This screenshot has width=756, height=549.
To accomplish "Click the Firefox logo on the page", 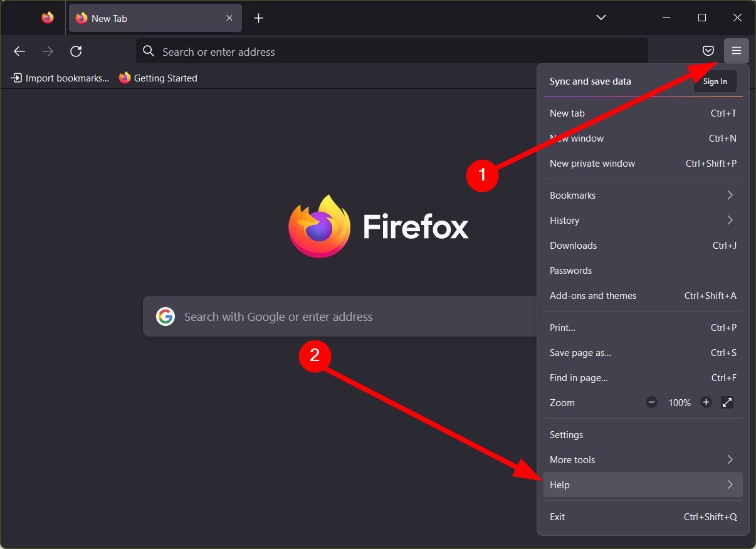I will click(x=320, y=226).
